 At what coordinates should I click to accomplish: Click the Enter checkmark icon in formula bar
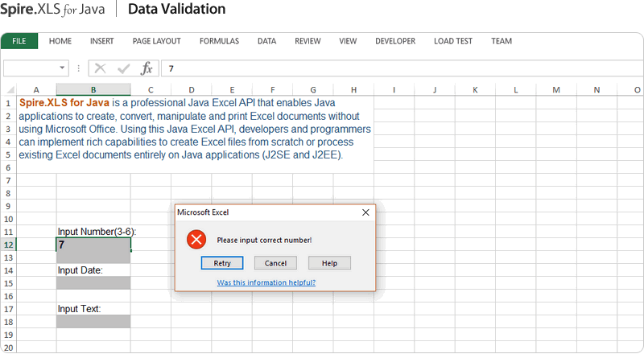[123, 68]
